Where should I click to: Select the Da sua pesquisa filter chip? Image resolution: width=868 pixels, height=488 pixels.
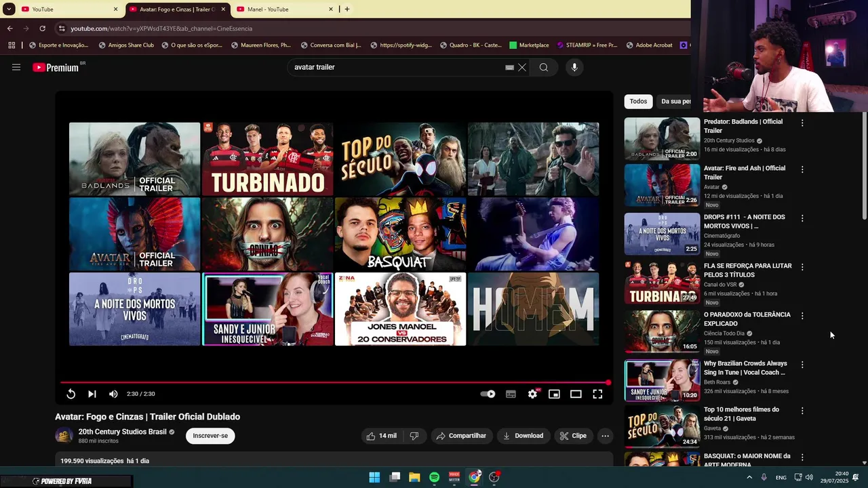point(675,101)
